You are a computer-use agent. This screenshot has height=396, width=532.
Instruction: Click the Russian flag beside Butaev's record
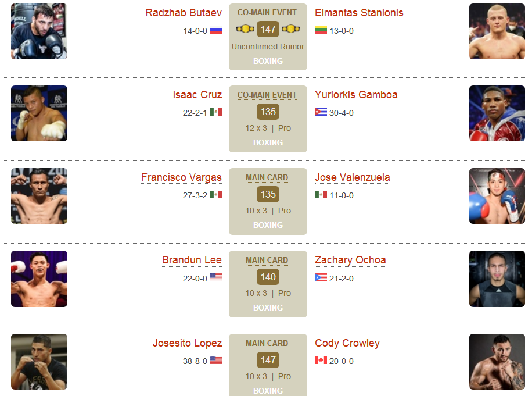tap(215, 31)
